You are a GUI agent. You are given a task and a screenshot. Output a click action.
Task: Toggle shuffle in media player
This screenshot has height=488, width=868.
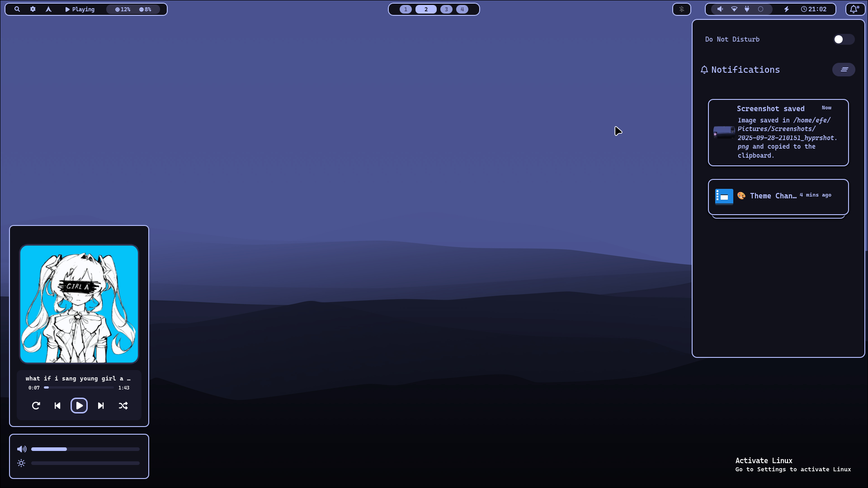coord(123,406)
